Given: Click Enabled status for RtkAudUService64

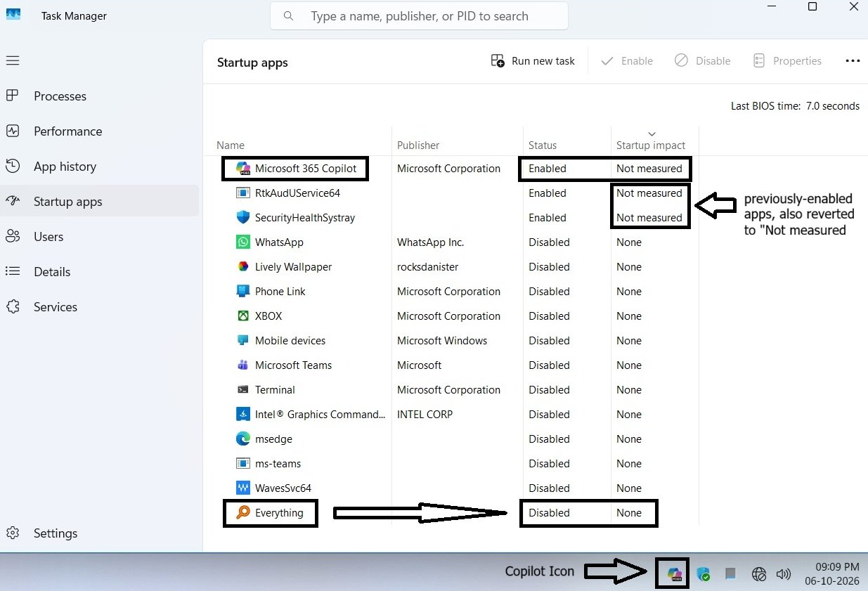Looking at the screenshot, I should pyautogui.click(x=548, y=193).
